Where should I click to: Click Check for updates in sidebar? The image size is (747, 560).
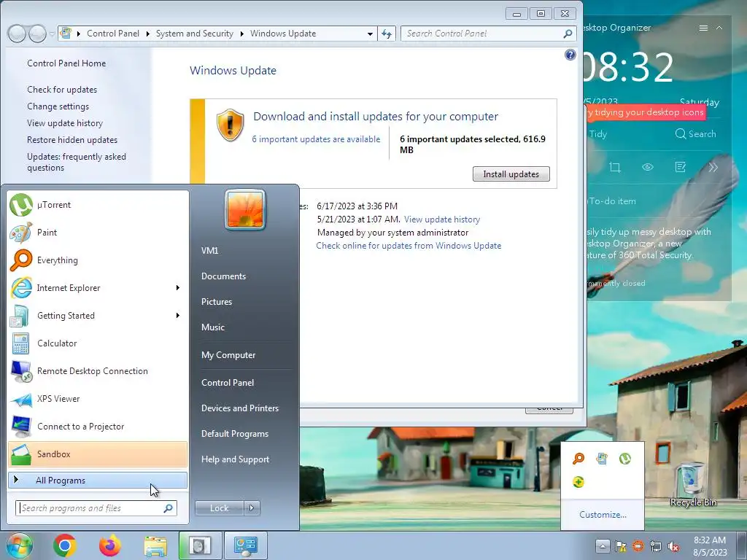[x=62, y=90]
